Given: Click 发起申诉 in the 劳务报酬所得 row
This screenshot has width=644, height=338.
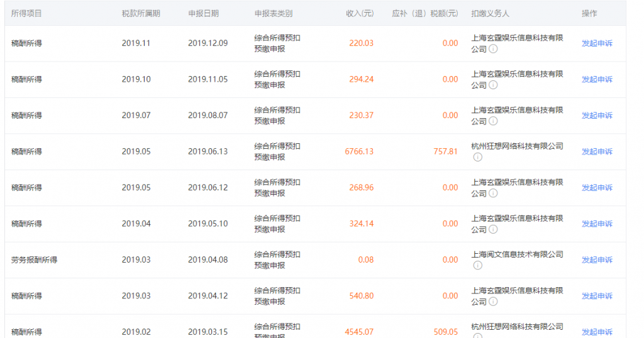Looking at the screenshot, I should [597, 259].
